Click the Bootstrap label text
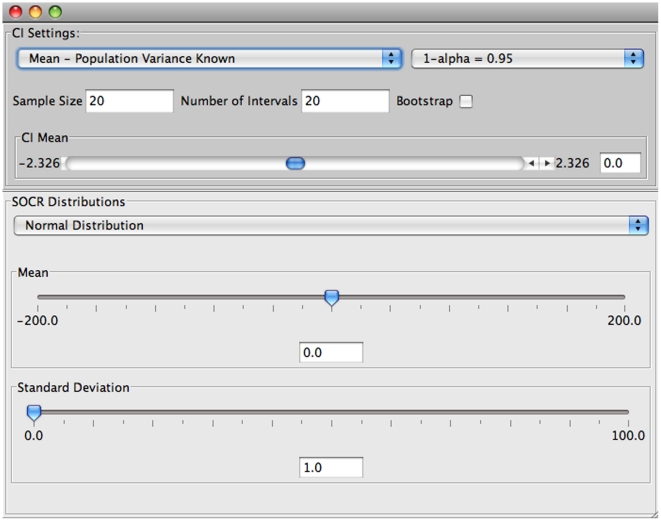The height and width of the screenshot is (521, 661). [x=425, y=101]
